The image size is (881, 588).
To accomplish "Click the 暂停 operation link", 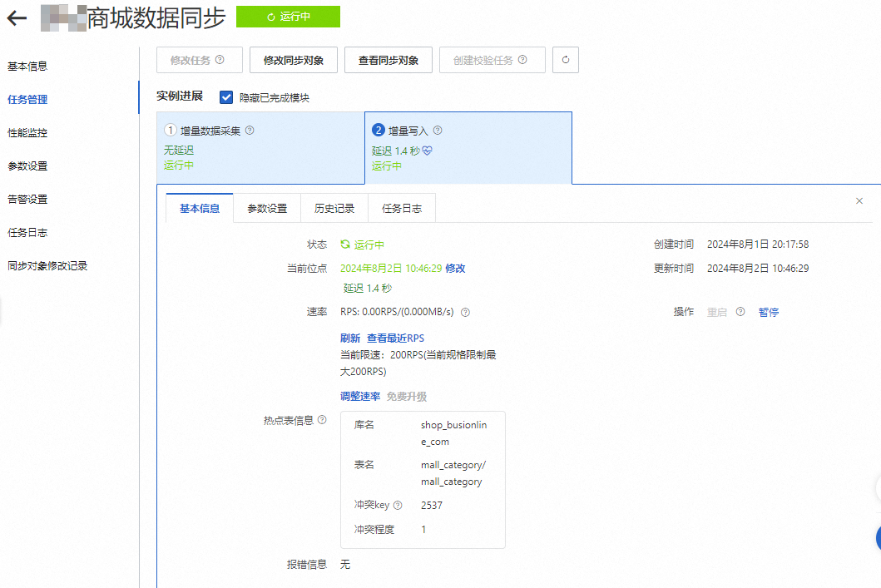I will click(769, 312).
